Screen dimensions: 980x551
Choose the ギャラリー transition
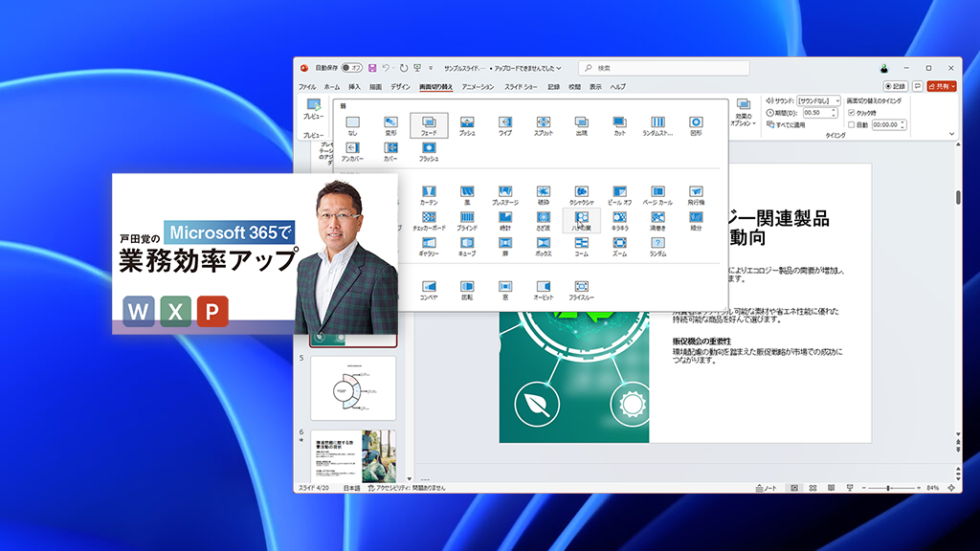429,246
